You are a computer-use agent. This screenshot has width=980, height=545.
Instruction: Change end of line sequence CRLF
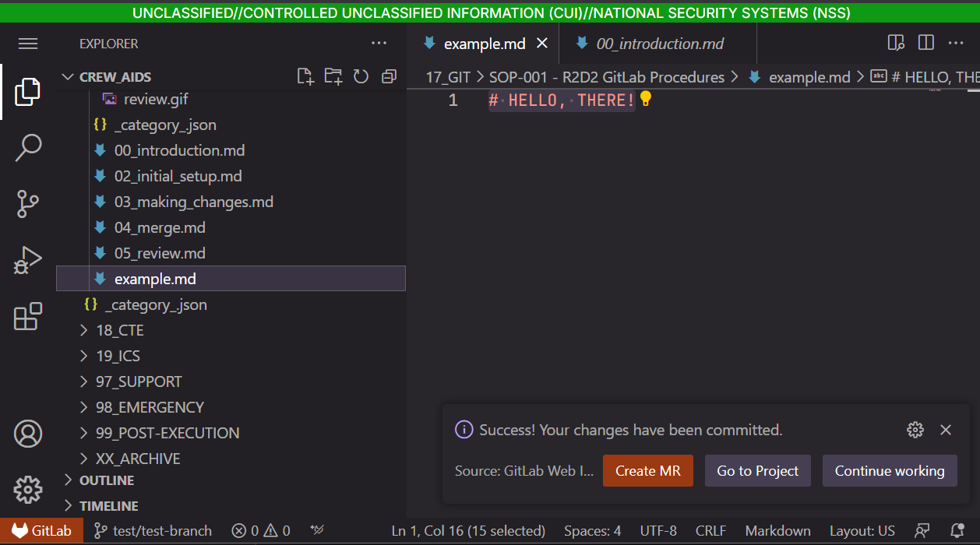click(710, 531)
